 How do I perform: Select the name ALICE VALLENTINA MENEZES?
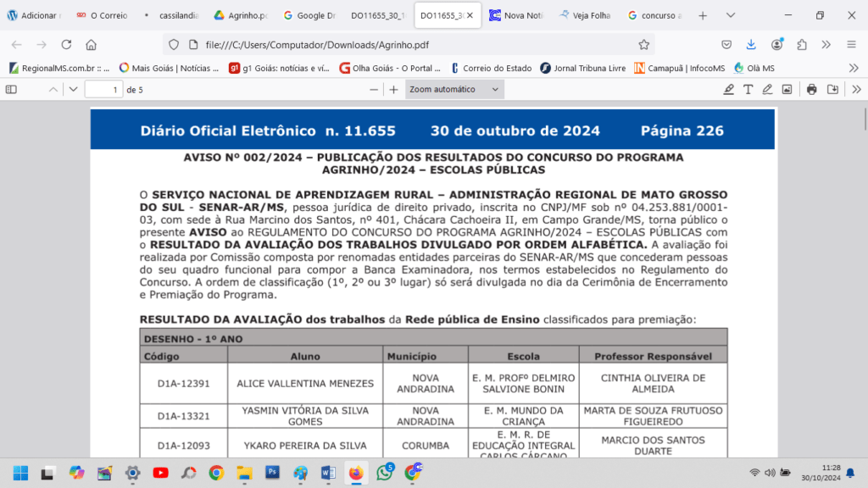[305, 384]
